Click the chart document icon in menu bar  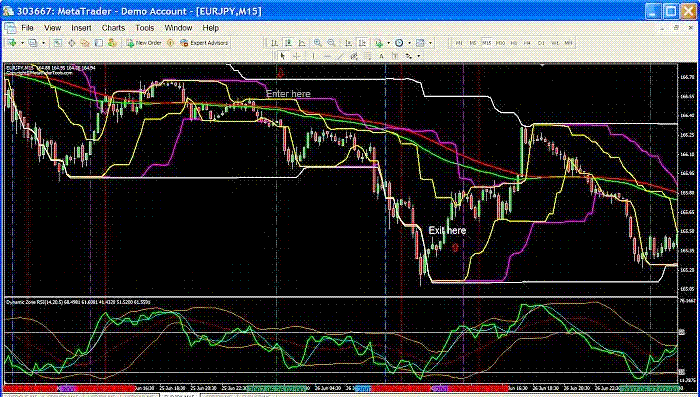tap(10, 28)
